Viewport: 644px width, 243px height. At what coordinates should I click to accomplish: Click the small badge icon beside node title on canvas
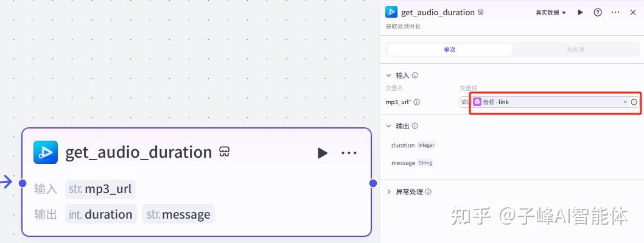tap(224, 152)
